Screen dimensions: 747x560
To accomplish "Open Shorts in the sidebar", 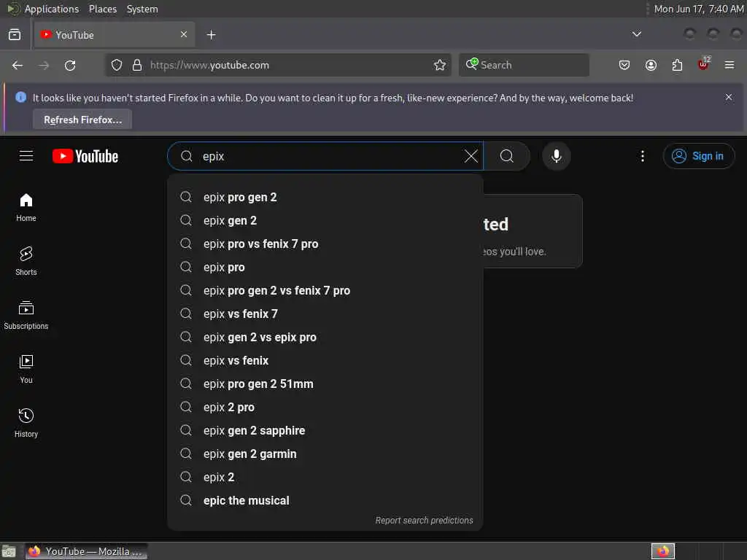I will [26, 262].
